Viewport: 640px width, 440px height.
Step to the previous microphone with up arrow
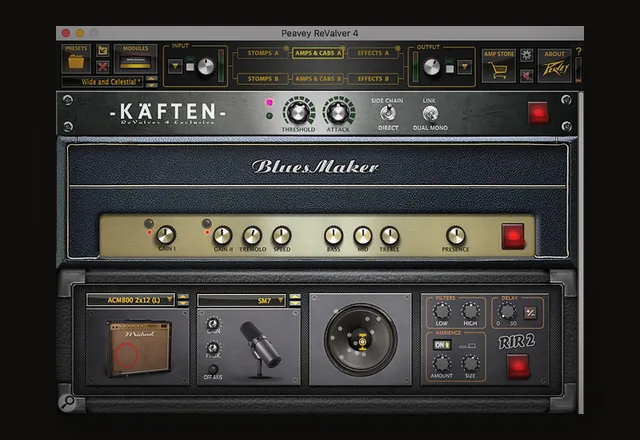click(x=295, y=297)
